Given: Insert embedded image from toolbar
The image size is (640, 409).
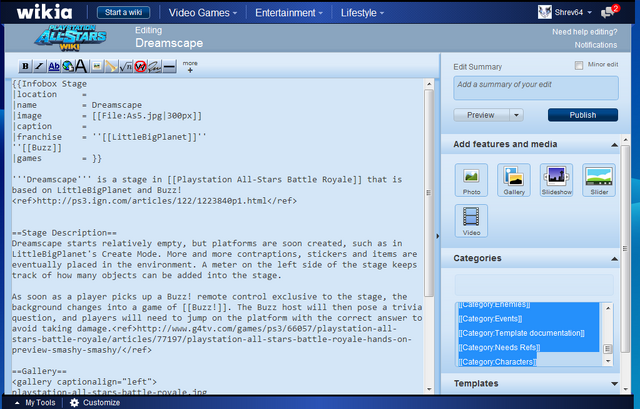Looking at the screenshot, I should click(97, 66).
